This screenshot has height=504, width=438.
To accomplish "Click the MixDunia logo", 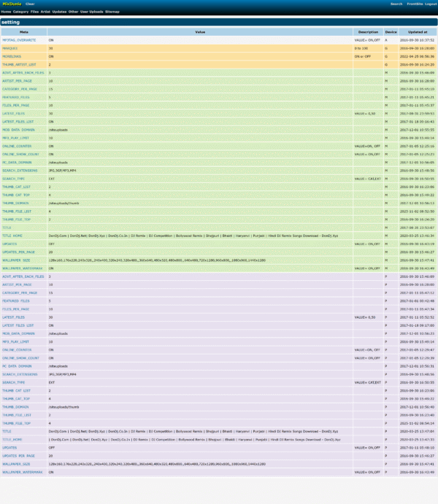I will pyautogui.click(x=12, y=4).
